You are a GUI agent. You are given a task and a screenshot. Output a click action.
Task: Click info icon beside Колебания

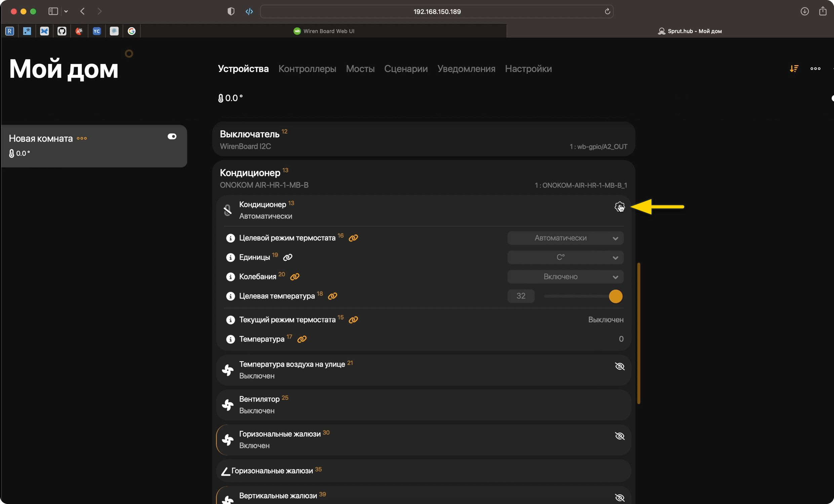pyautogui.click(x=230, y=277)
